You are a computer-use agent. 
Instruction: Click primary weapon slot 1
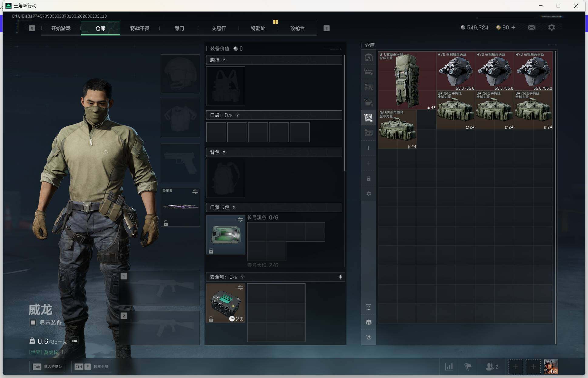[160, 288]
